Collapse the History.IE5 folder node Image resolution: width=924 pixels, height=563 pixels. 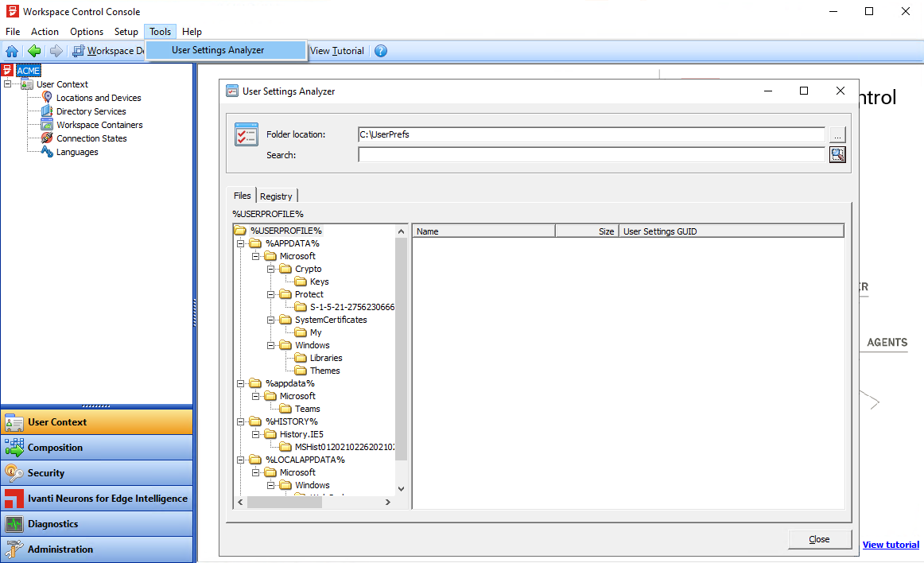[256, 434]
